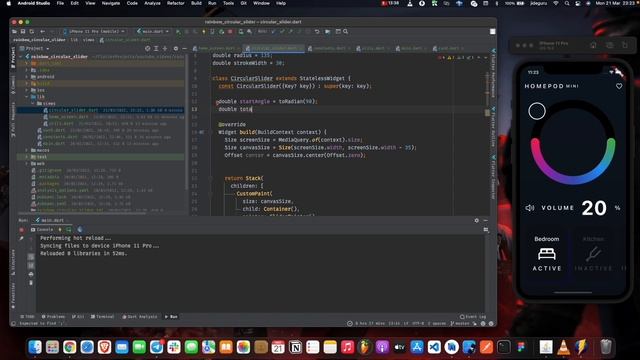Image resolution: width=640 pixels, height=360 pixels.
Task: Expand the test folder
Action: coord(27,157)
